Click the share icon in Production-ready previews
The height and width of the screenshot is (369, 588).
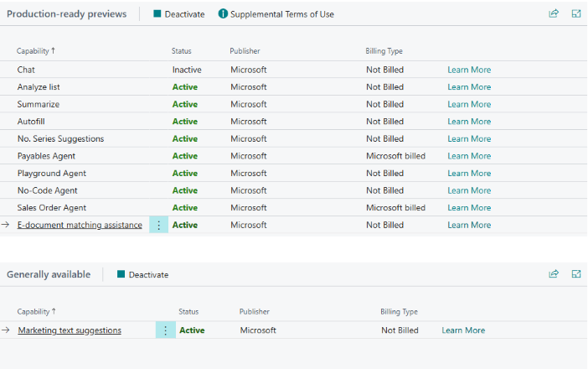pyautogui.click(x=554, y=13)
